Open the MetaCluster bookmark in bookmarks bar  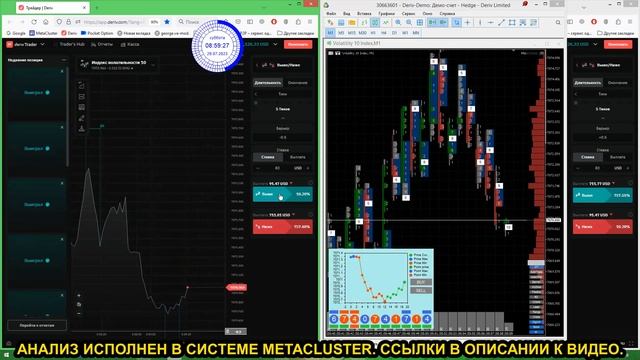coord(43,33)
